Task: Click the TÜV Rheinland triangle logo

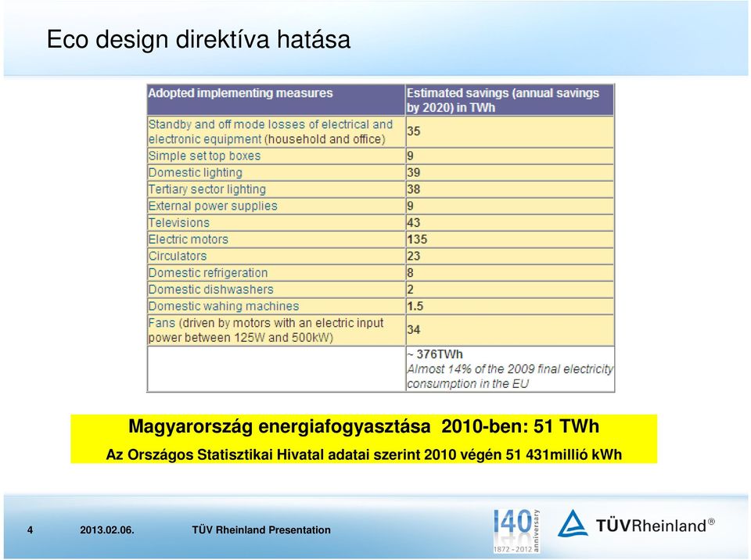Action: tap(573, 523)
